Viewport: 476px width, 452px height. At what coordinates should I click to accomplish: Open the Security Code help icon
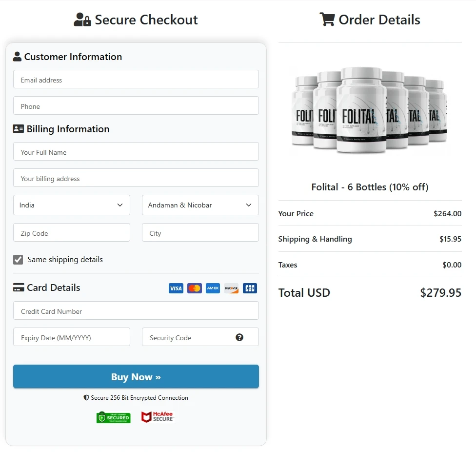pos(238,337)
